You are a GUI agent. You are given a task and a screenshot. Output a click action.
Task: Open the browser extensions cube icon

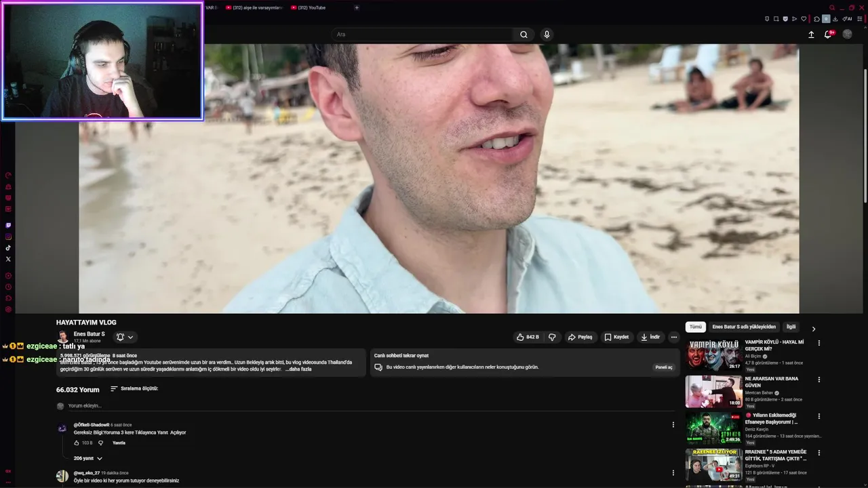tap(817, 19)
